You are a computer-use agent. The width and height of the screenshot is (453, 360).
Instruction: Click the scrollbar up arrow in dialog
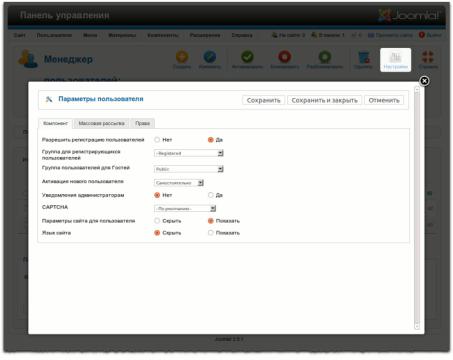point(417,89)
